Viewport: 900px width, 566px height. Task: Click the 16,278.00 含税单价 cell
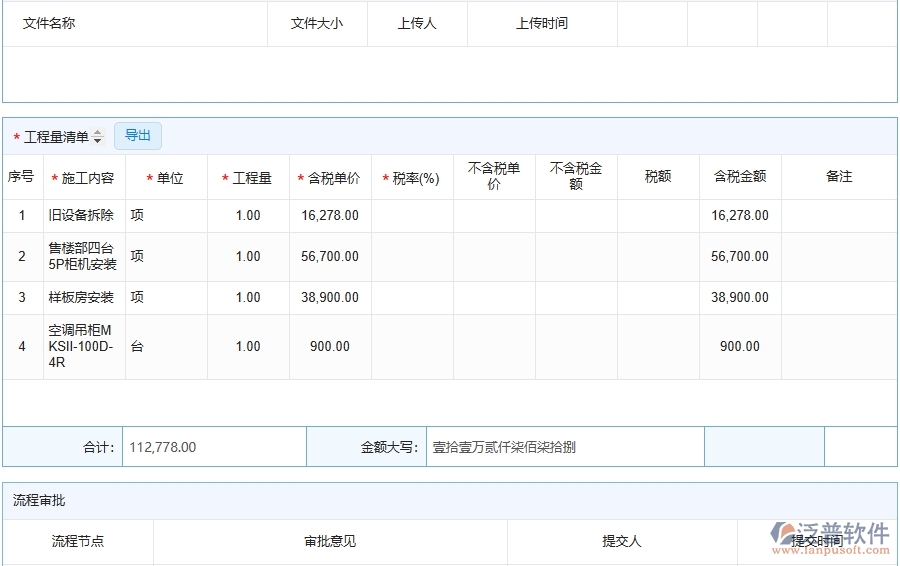coord(330,215)
